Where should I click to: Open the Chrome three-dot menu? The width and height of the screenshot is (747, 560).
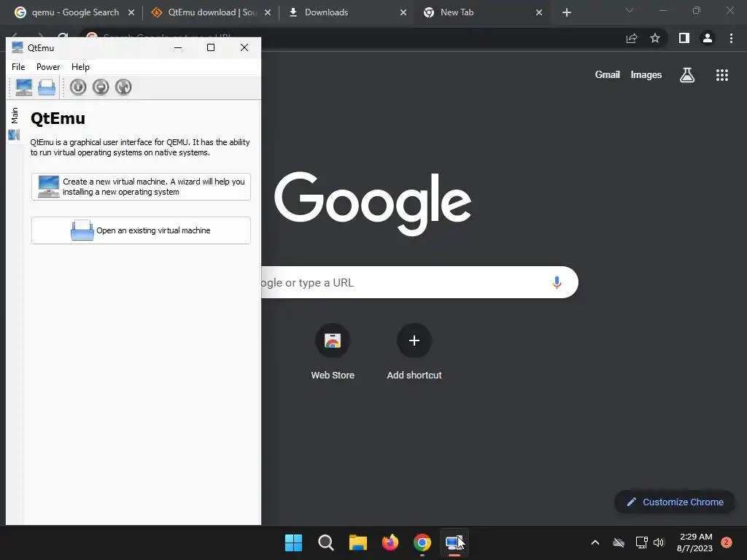pos(731,38)
